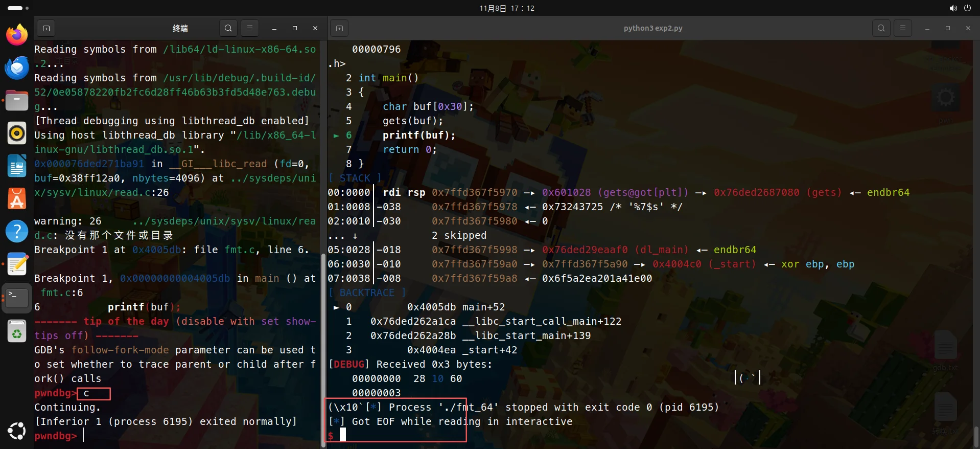
Task: Open new tab in left terminal window
Action: 46,29
